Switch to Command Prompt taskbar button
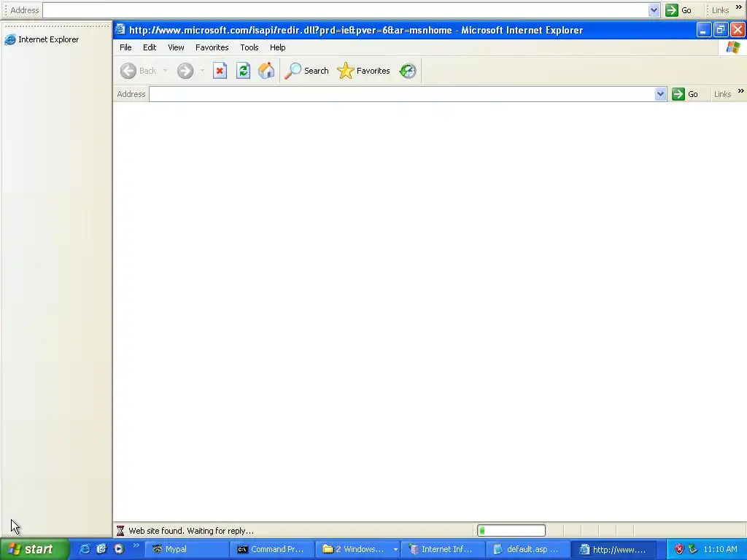Image resolution: width=747 pixels, height=560 pixels. pyautogui.click(x=271, y=549)
